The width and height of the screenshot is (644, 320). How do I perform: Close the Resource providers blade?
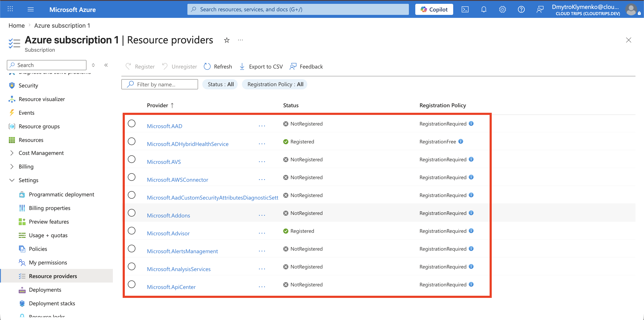(x=628, y=40)
